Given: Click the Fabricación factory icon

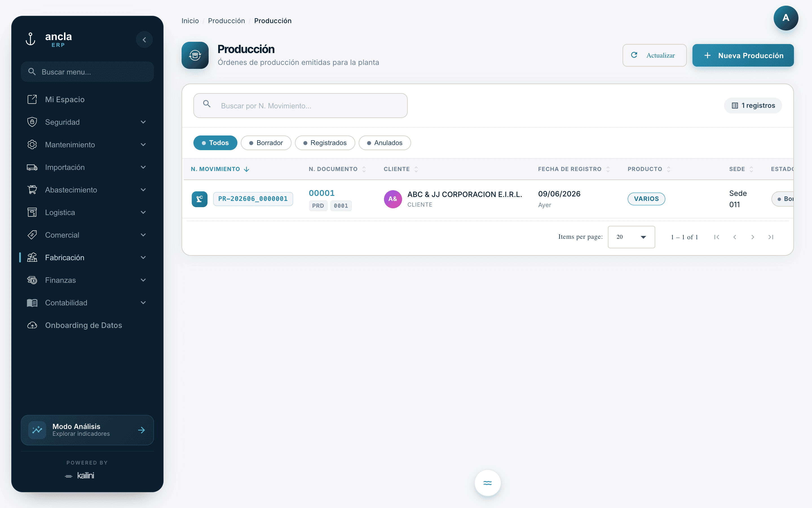Looking at the screenshot, I should [32, 257].
